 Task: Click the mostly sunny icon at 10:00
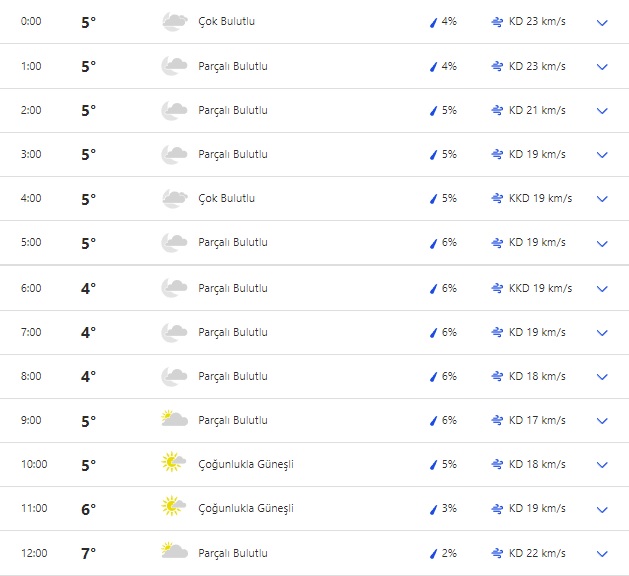click(x=174, y=464)
